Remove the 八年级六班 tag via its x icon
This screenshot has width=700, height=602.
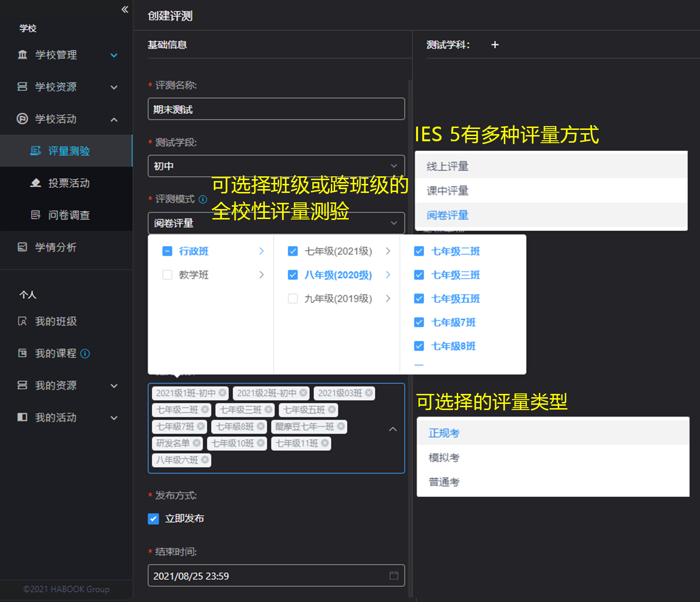[x=205, y=460]
